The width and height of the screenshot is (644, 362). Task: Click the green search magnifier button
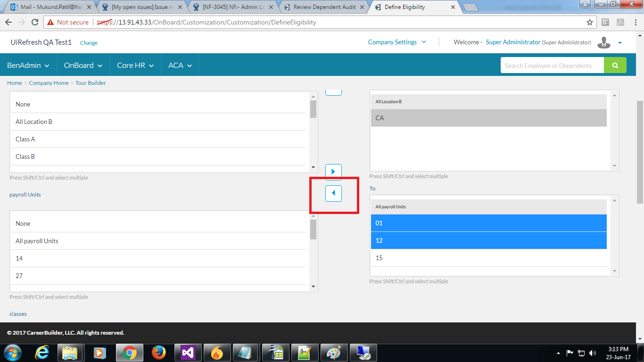click(615, 66)
